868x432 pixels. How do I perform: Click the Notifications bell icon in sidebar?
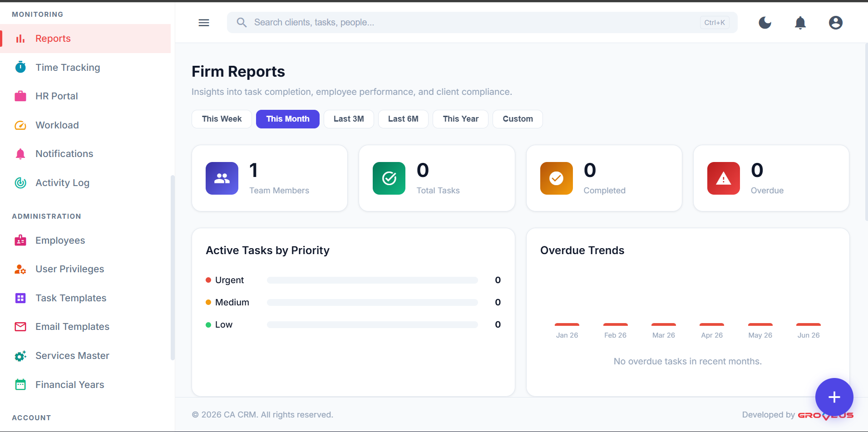click(x=20, y=154)
